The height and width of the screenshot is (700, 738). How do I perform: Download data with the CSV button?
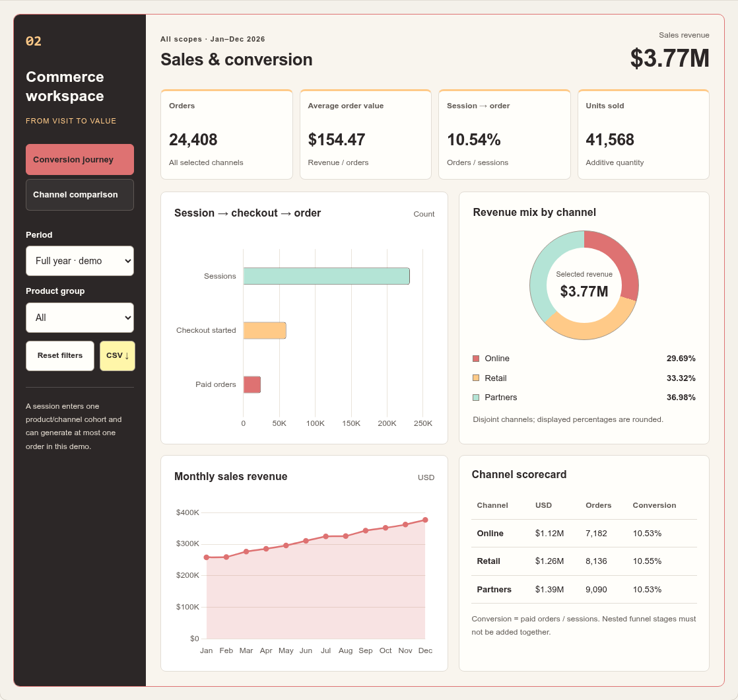[117, 355]
